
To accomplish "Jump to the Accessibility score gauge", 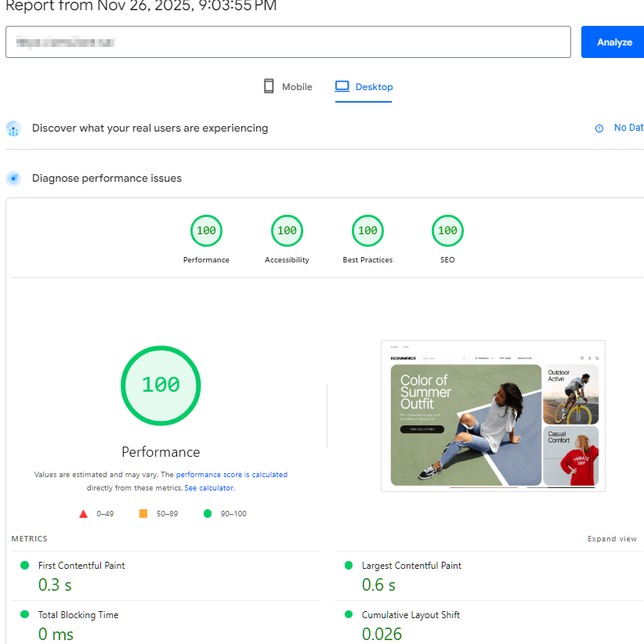I will pyautogui.click(x=287, y=230).
